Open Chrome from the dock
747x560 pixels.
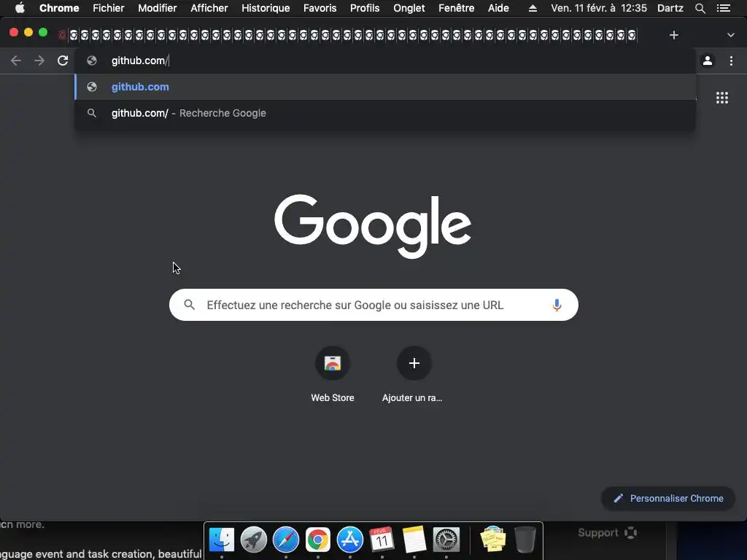click(318, 540)
